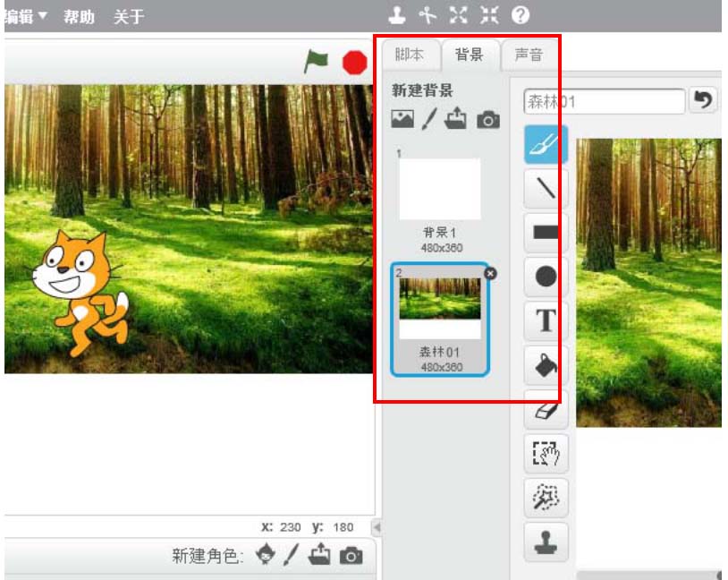Screen dimensions: 728x580
Task: Click the backdrop name field 森林01
Action: pos(604,101)
